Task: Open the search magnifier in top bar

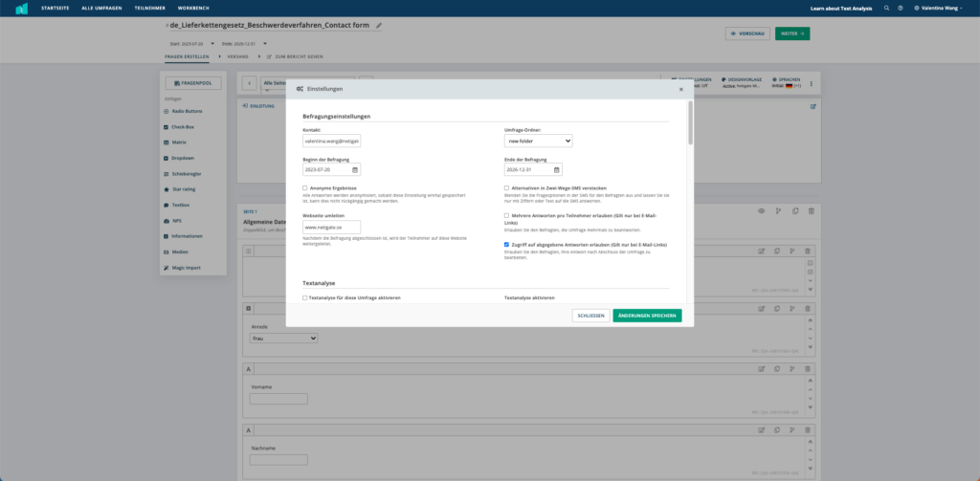Action: coord(886,8)
